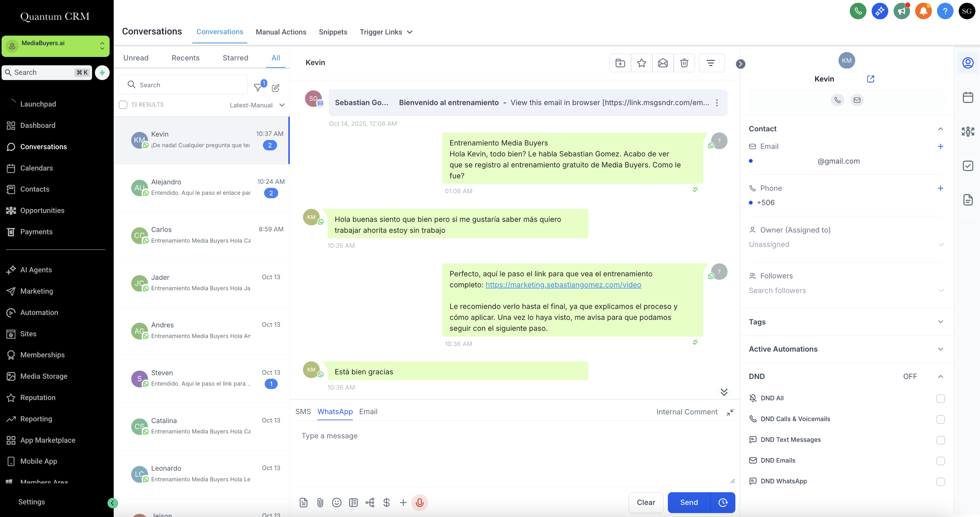980x517 pixels.
Task: Enable the DND All checkbox
Action: [940, 398]
